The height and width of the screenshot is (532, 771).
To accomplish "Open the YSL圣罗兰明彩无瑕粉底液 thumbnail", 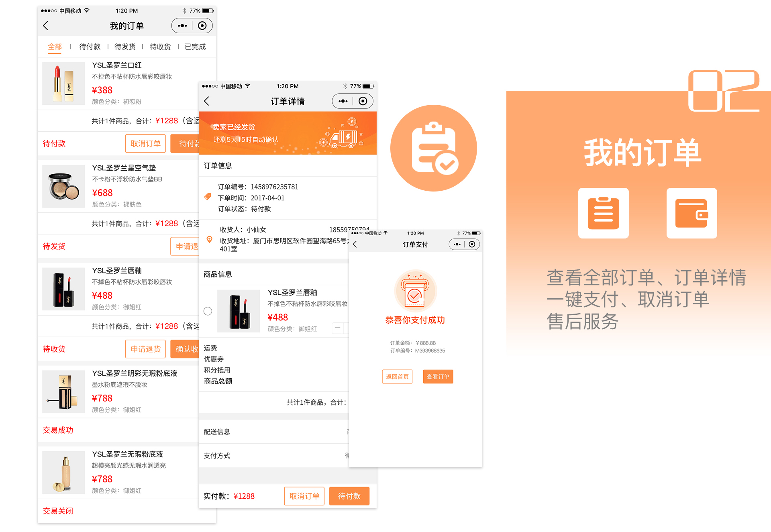I will pos(64,392).
